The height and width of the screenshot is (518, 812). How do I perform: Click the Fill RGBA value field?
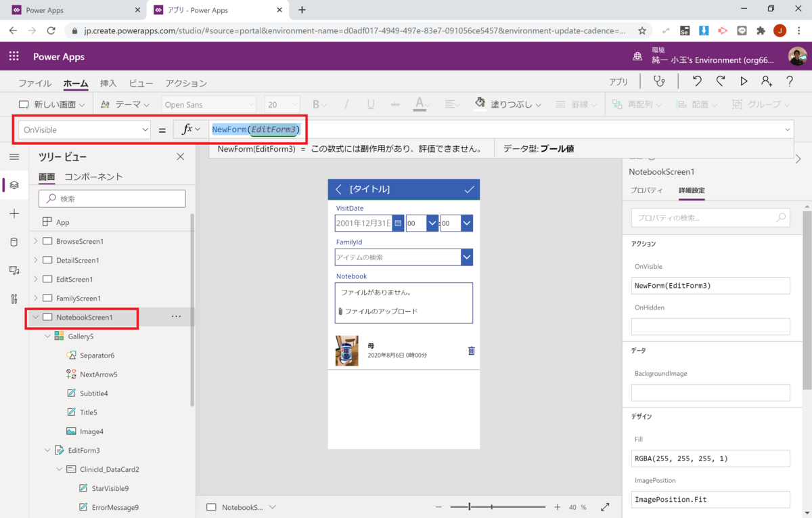tap(710, 458)
